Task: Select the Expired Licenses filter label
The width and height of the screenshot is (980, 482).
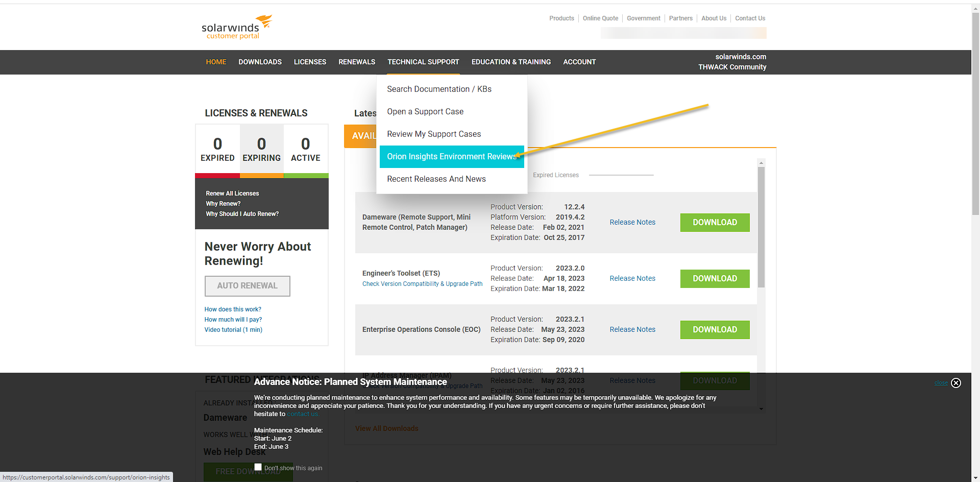Action: (556, 175)
